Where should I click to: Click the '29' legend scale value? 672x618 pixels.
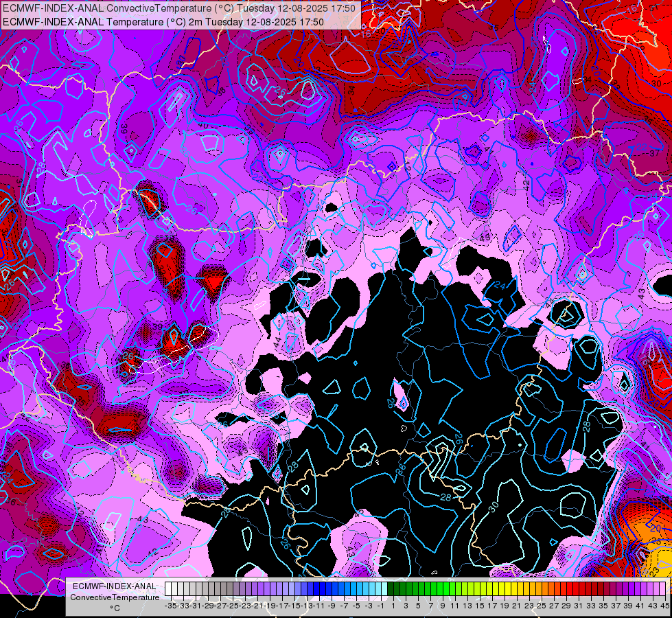click(566, 606)
